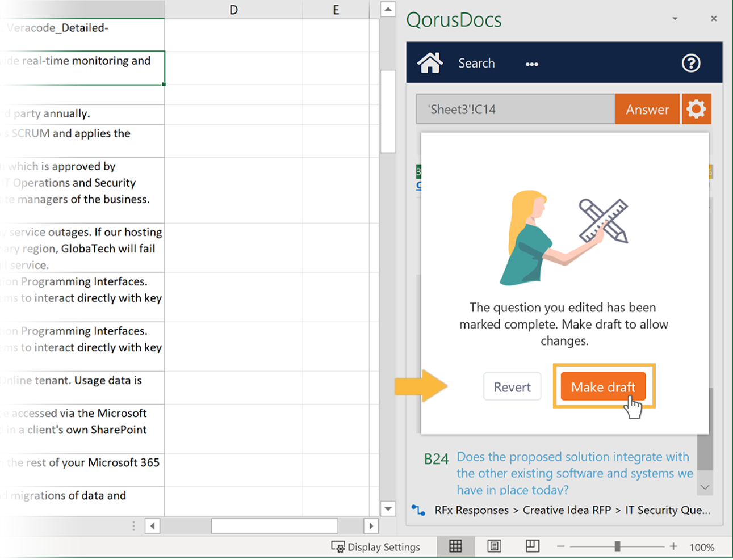Click the Revert button
Screen dimensions: 733x560
(512, 387)
